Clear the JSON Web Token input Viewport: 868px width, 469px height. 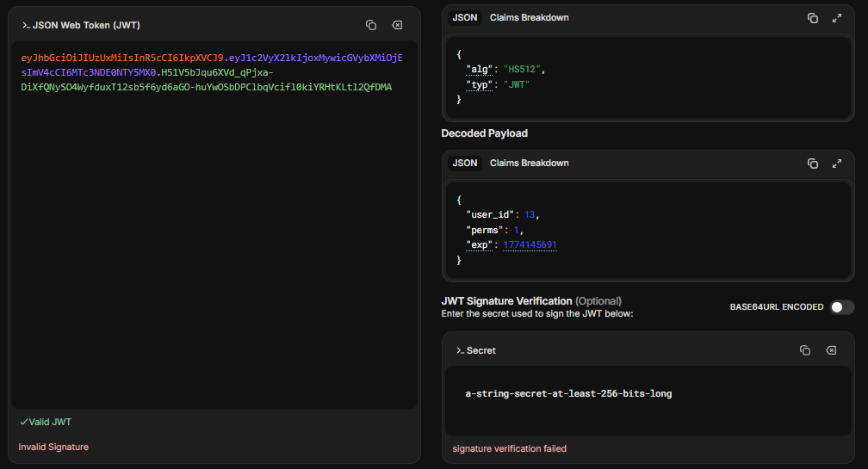point(396,26)
